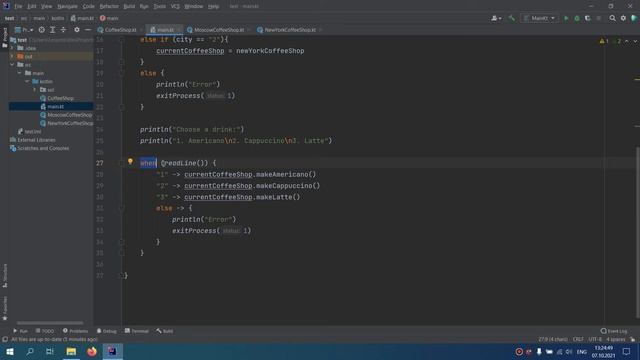
Task: Open Project view selector dropdown
Action: pos(24,30)
